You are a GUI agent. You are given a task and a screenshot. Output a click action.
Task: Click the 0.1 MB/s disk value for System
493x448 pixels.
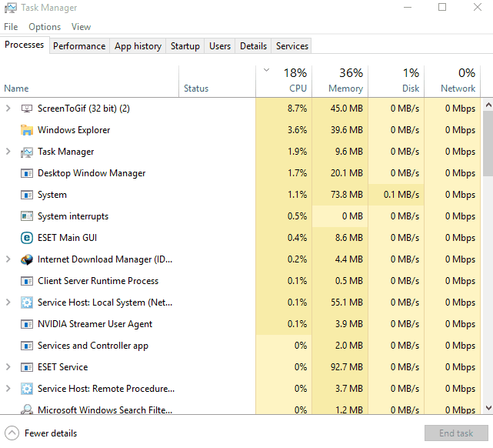point(401,195)
